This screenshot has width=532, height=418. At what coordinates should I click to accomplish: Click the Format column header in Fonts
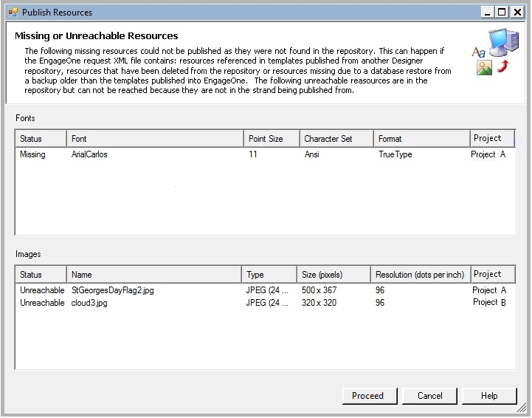[x=421, y=139]
